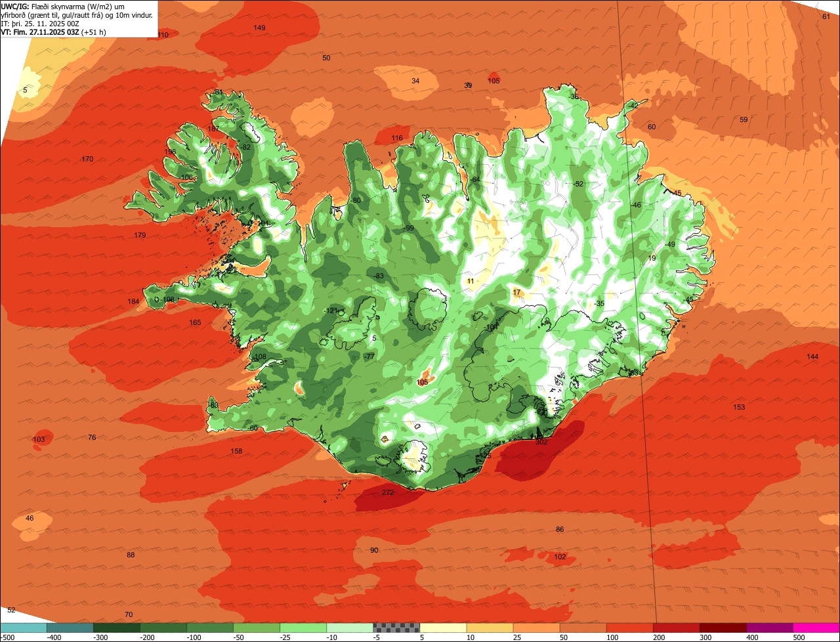
Task: Click the map value '184' on the west edge
Action: pyautogui.click(x=133, y=301)
